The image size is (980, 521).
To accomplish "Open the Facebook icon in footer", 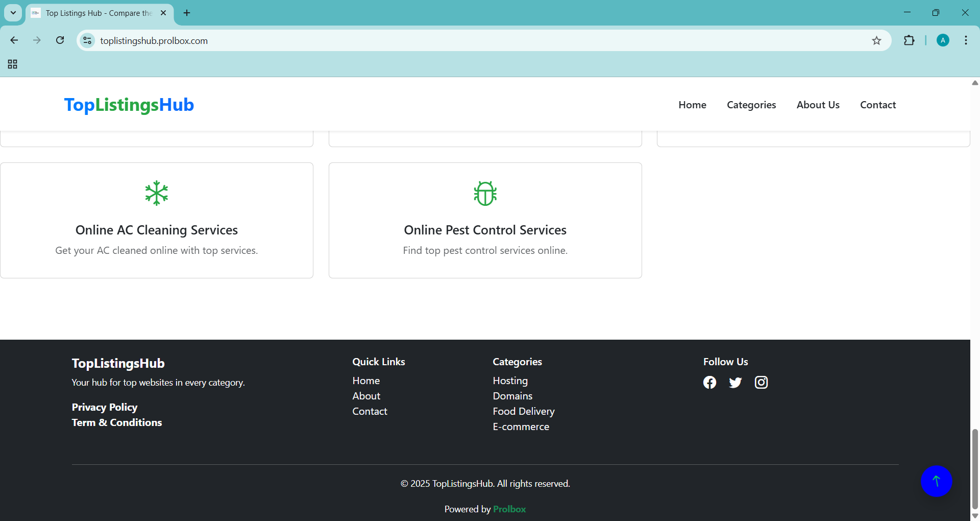I will coord(709,383).
